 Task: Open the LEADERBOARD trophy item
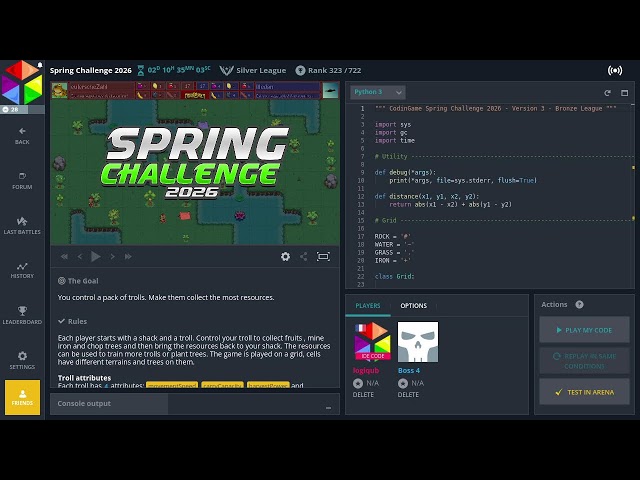tap(22, 316)
